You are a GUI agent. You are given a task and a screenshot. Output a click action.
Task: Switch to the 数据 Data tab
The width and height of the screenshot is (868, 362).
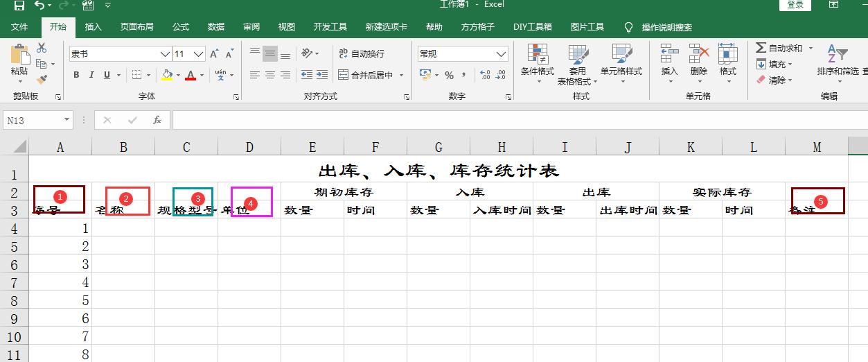pos(216,27)
